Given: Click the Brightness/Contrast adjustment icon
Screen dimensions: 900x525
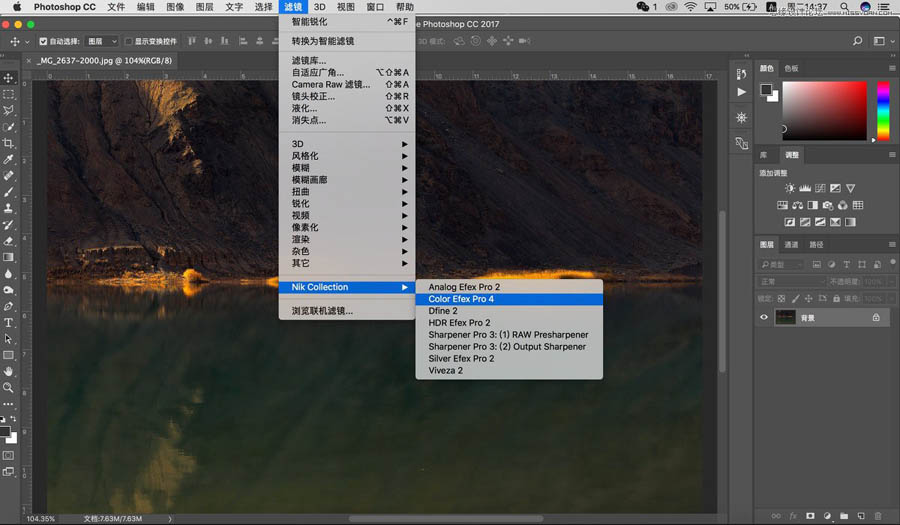Looking at the screenshot, I should [x=790, y=188].
